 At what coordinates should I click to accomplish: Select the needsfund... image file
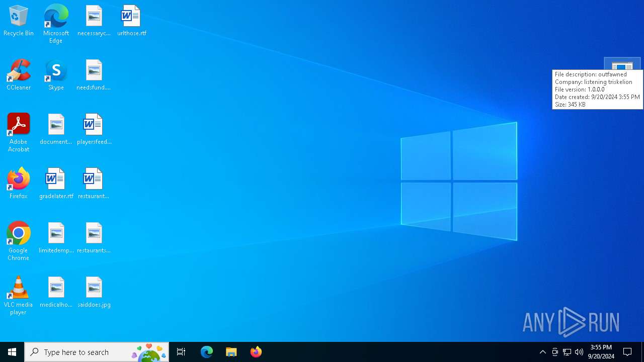[94, 75]
